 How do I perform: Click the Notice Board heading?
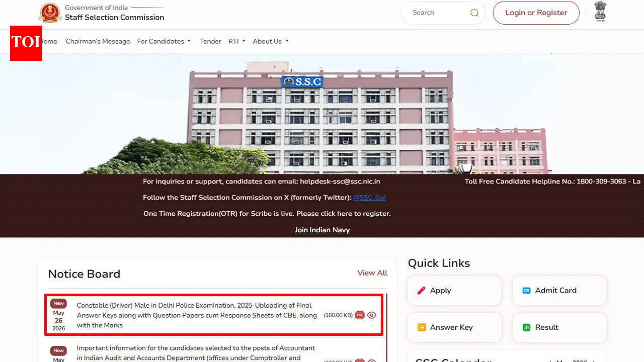(84, 274)
